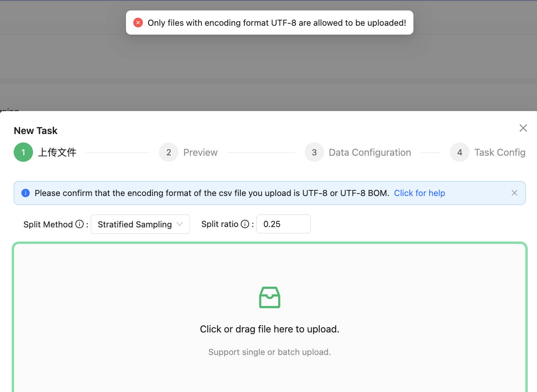The height and width of the screenshot is (392, 537).
Task: Click the Split Method info icon
Action: pyautogui.click(x=80, y=224)
